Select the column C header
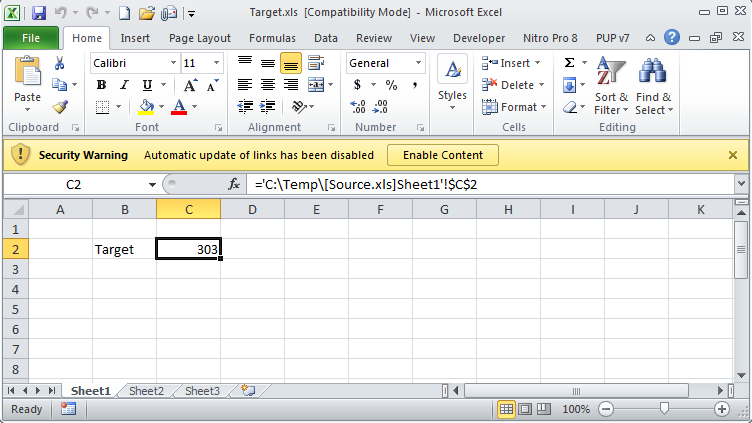752x423 pixels. click(x=188, y=210)
